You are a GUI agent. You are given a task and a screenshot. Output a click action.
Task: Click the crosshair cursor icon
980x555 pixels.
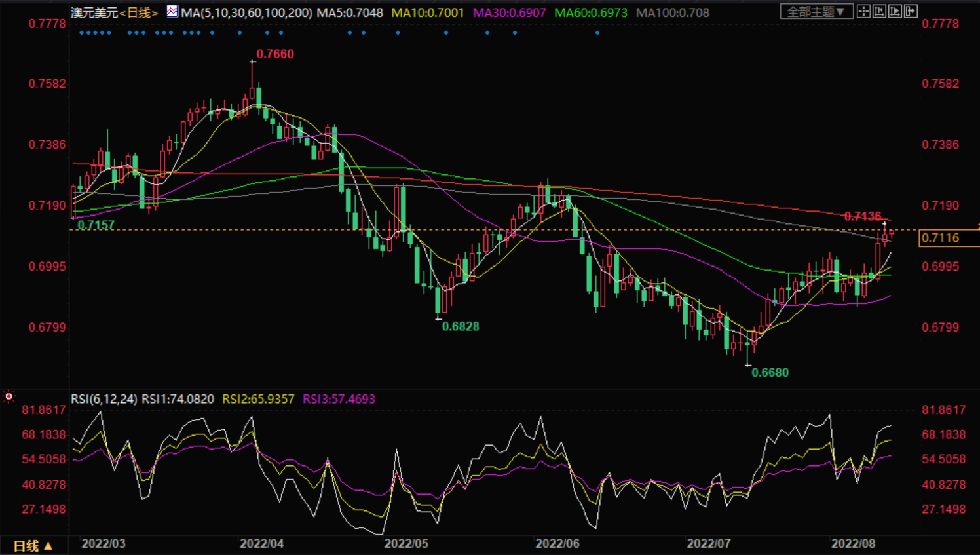863,11
